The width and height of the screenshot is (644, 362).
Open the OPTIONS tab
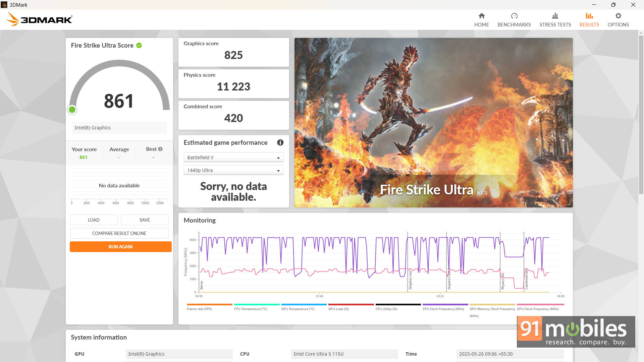(618, 20)
